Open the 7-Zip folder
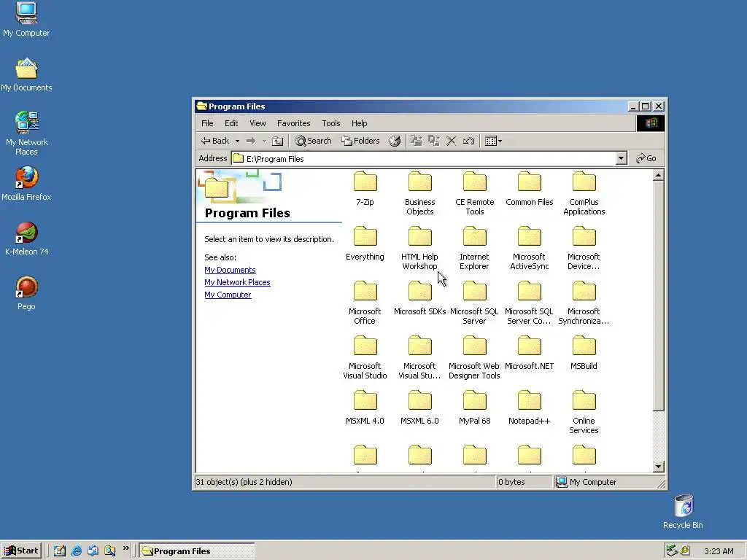The height and width of the screenshot is (560, 747). pos(365,189)
